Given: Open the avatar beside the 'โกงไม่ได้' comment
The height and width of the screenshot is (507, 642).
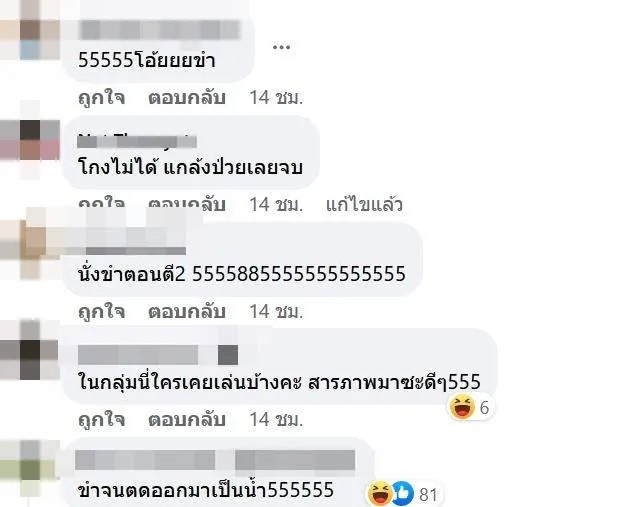Looking at the screenshot, I should point(29,140).
